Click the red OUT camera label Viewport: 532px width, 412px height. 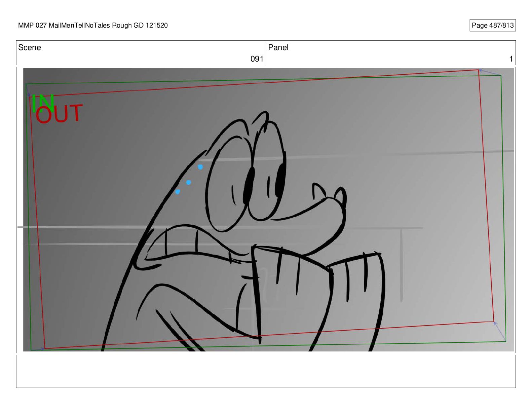[x=59, y=114]
